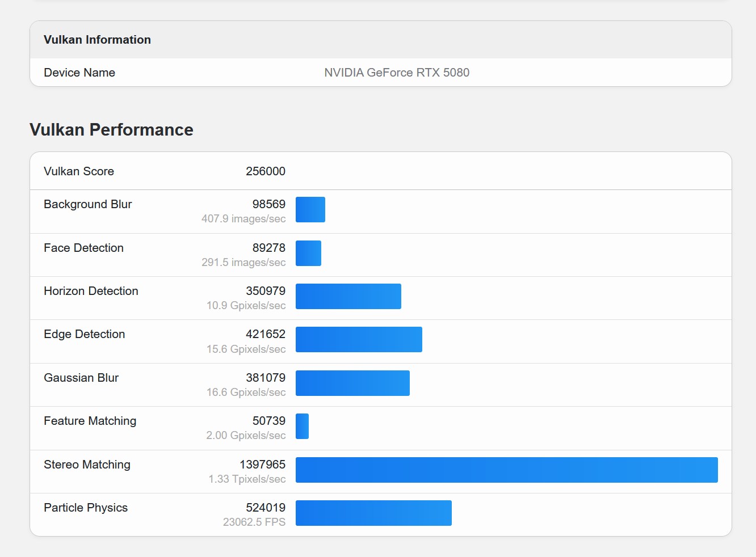This screenshot has height=557, width=756.
Task: Click the Gaussian Blur score bar
Action: (x=352, y=383)
